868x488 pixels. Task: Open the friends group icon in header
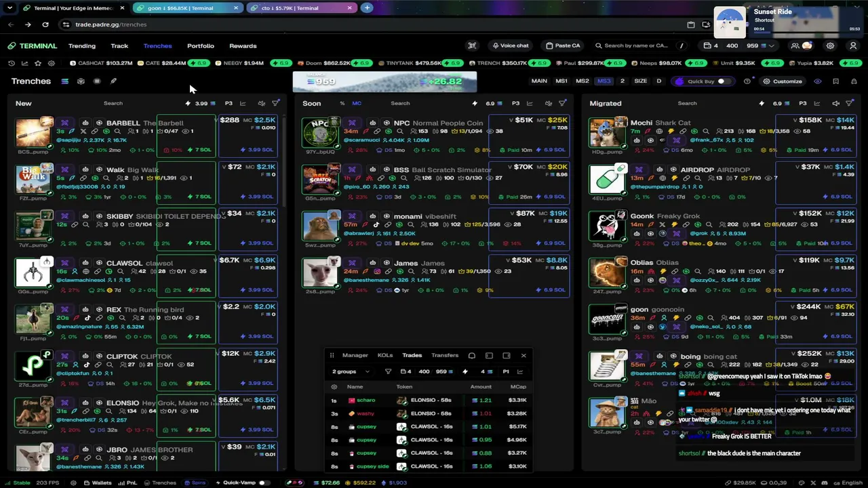click(795, 46)
